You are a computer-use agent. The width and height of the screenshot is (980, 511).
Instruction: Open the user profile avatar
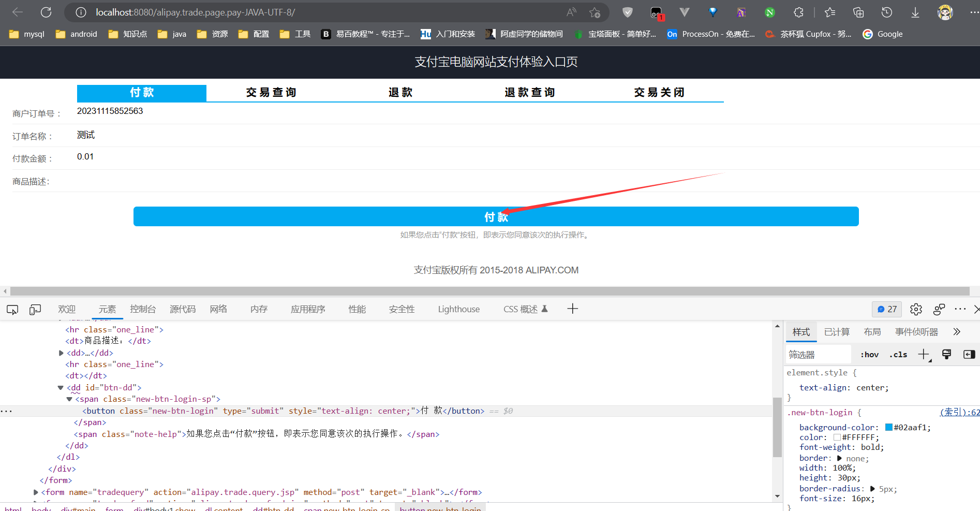[945, 12]
